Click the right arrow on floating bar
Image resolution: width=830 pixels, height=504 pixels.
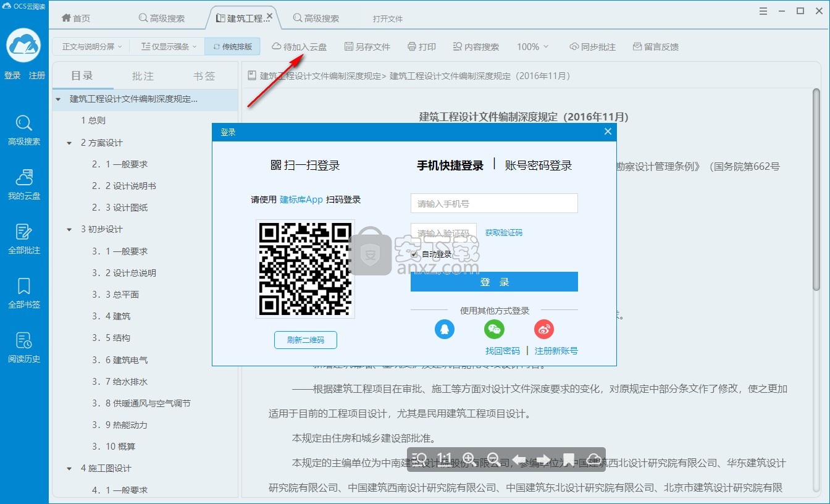543,459
